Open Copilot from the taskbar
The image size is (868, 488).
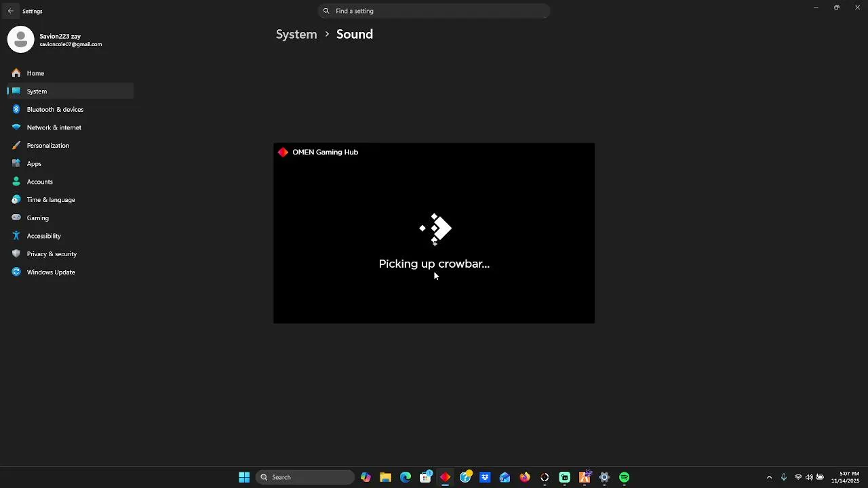[x=366, y=477]
